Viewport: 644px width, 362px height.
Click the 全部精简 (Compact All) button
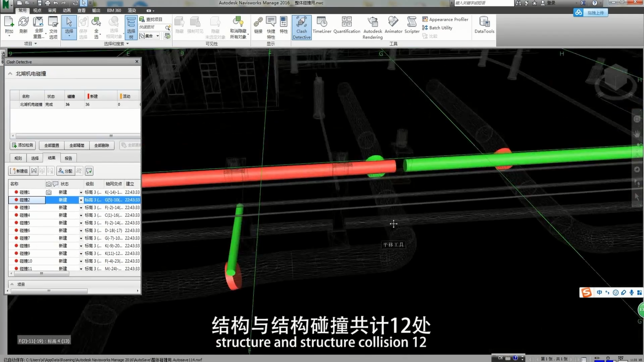[x=77, y=145]
